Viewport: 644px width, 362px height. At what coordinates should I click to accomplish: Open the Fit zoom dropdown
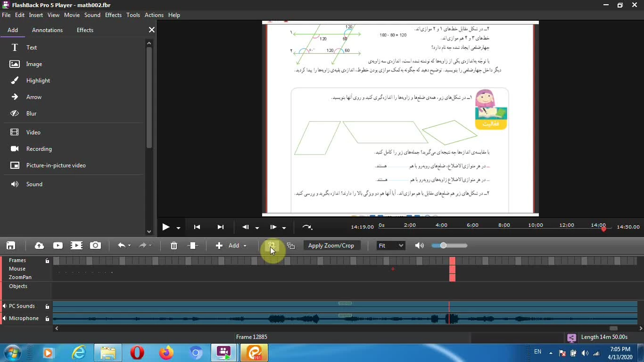point(391,246)
